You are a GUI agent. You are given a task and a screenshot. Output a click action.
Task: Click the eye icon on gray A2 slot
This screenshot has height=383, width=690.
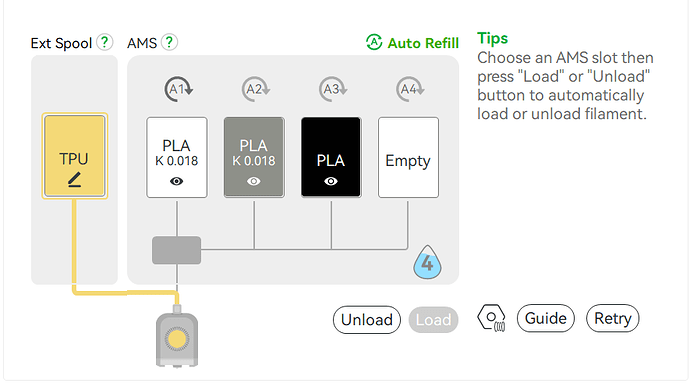(254, 181)
